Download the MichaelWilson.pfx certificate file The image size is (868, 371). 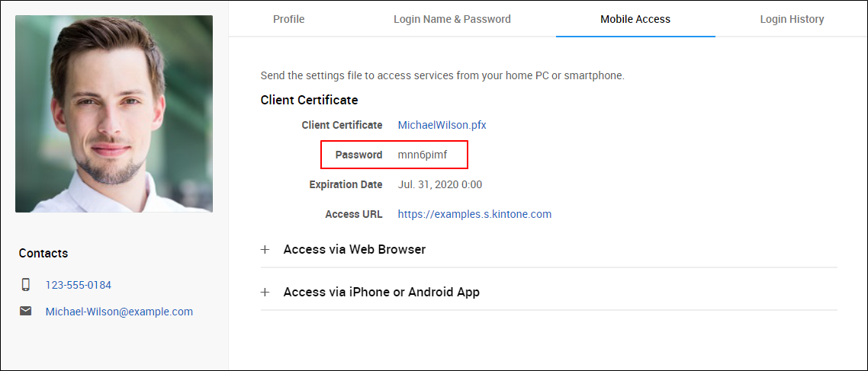tap(442, 125)
